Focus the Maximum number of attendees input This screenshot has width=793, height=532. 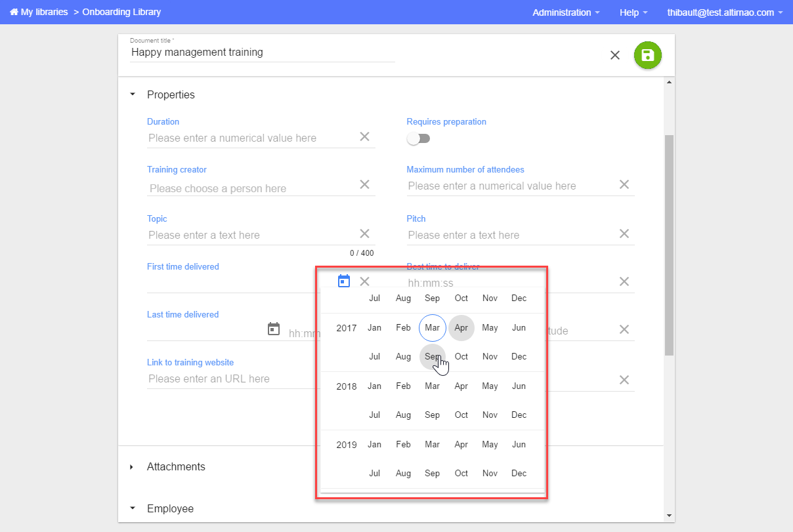(x=511, y=186)
